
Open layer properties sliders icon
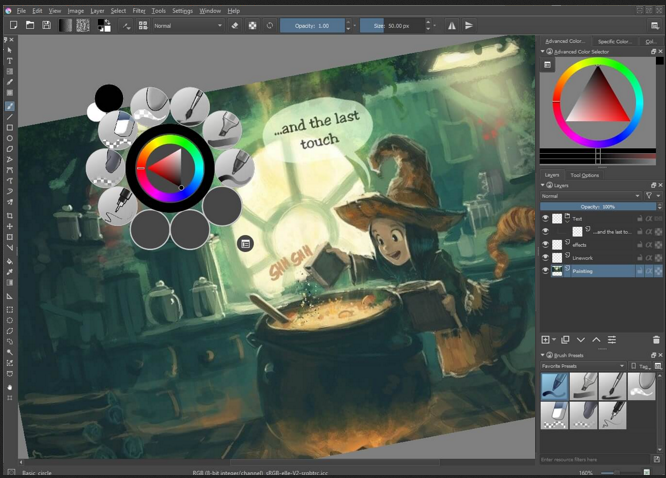pos(611,340)
